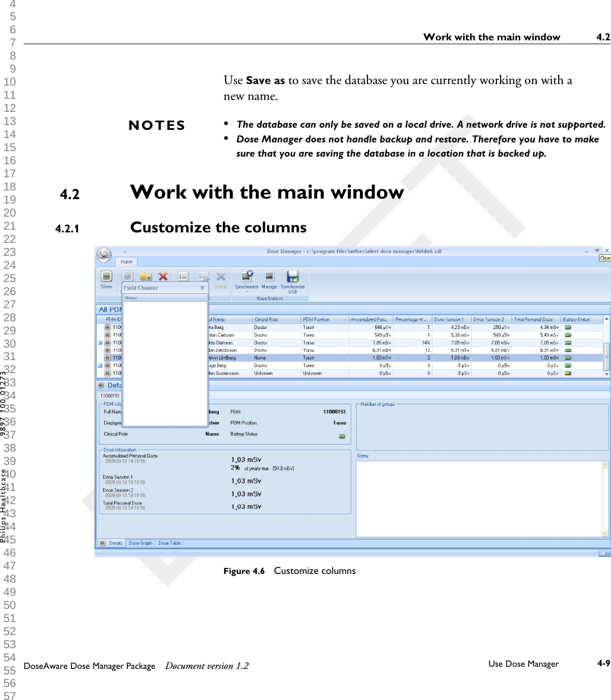Click the battery status icon in Details pane

click(342, 435)
